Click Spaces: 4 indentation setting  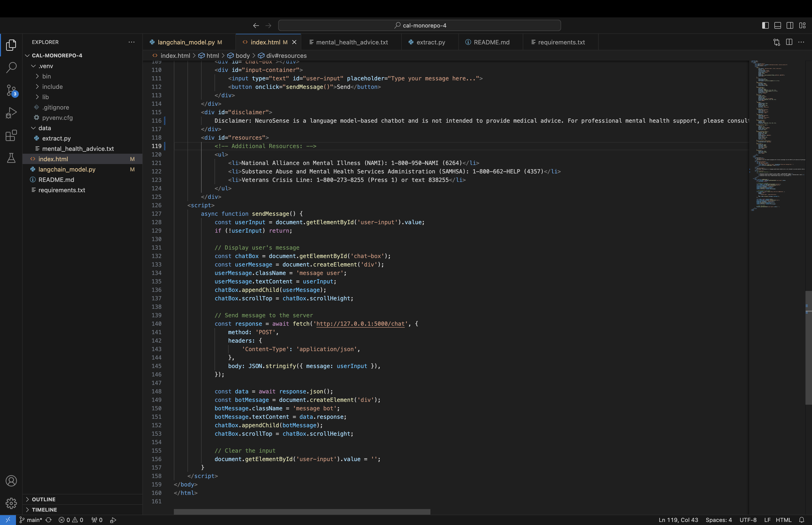(719, 520)
